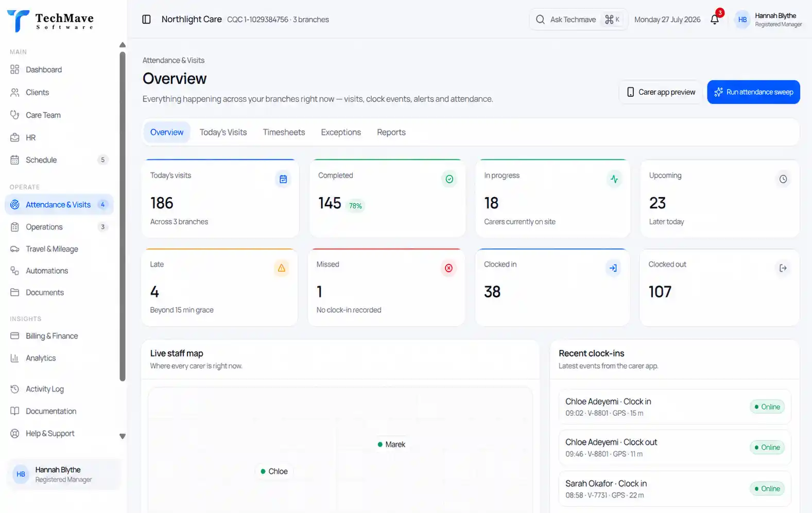Screen dimensions: 812x513
Task: Click the Chloe marker on the map
Action: [x=274, y=471]
